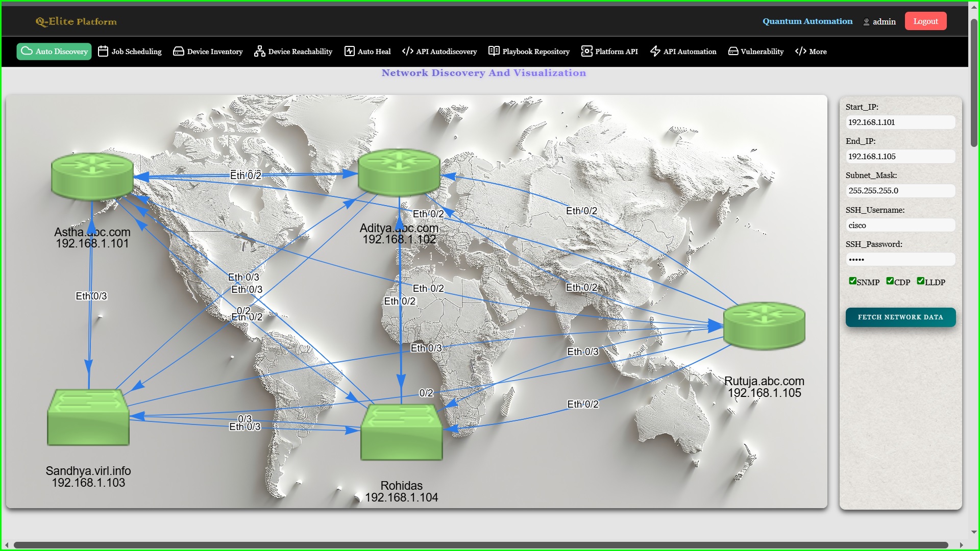The image size is (980, 551).
Task: Click the horizontal scrollbar left arrow
Action: (x=7, y=545)
